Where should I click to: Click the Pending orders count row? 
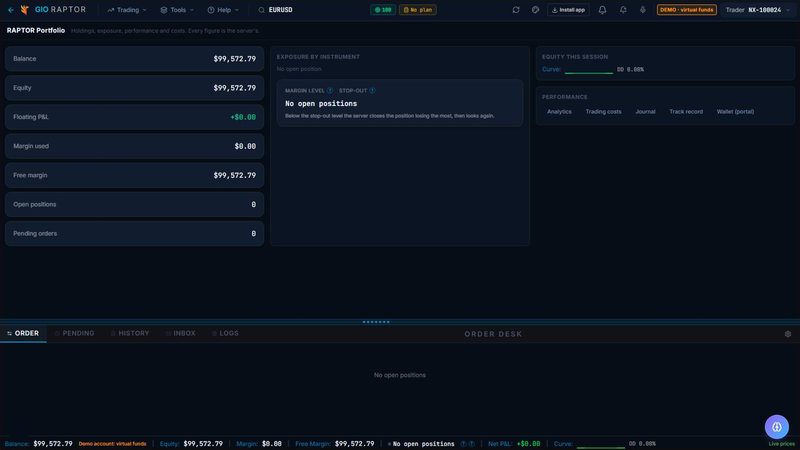134,233
